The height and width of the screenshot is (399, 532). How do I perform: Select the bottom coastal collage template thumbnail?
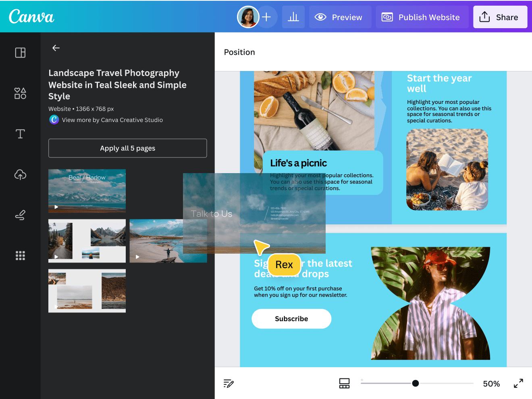[87, 291]
